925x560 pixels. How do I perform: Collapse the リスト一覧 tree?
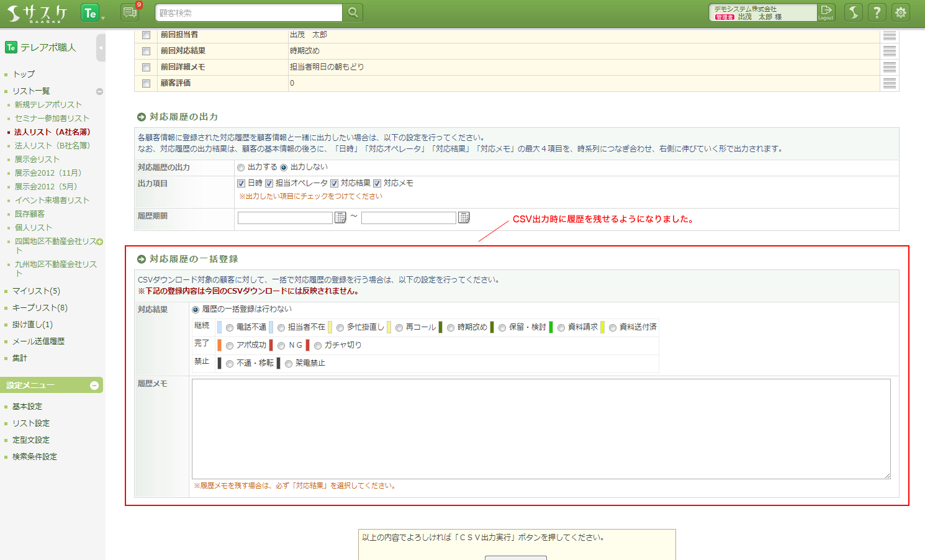pos(99,91)
